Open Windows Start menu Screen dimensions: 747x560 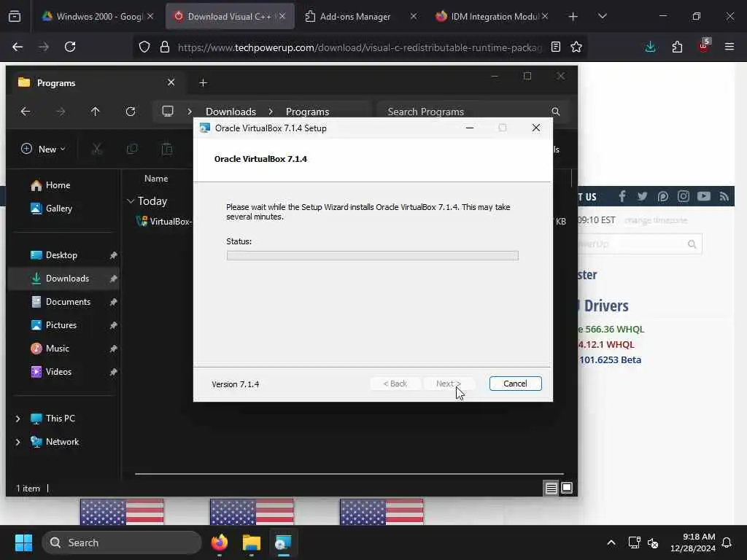(23, 542)
